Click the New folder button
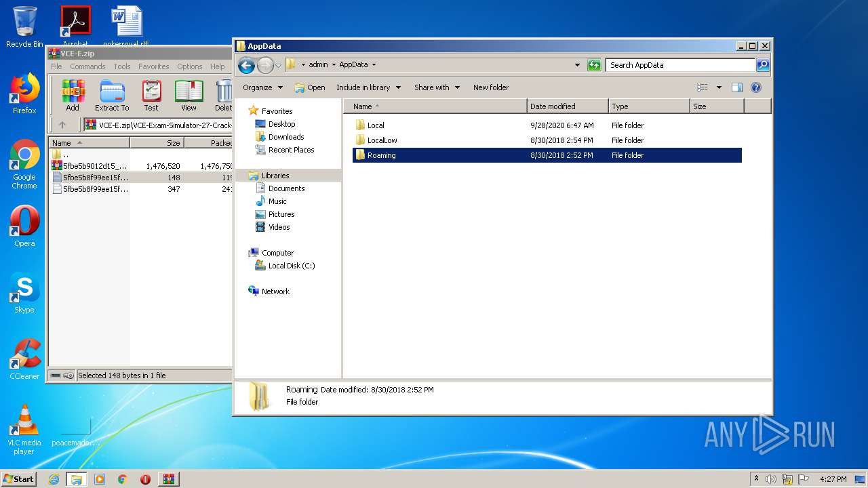Image resolution: width=868 pixels, height=488 pixels. pyautogui.click(x=490, y=87)
